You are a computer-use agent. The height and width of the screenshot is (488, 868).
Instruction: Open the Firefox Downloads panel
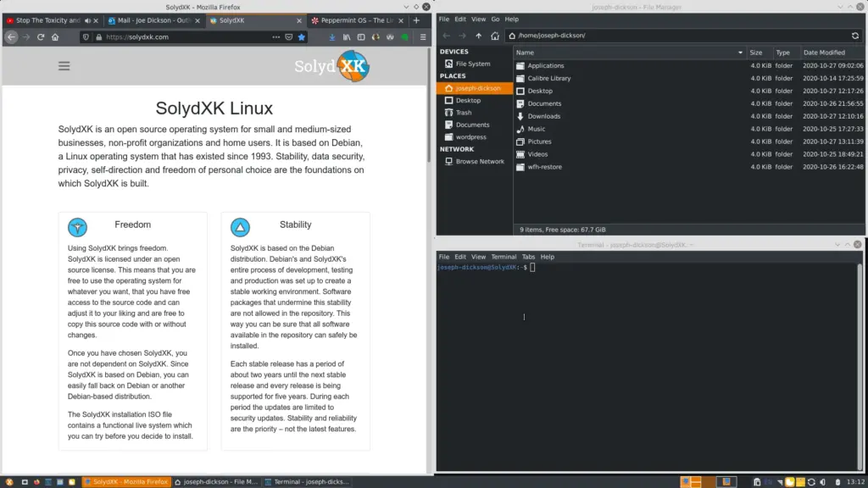pyautogui.click(x=332, y=37)
